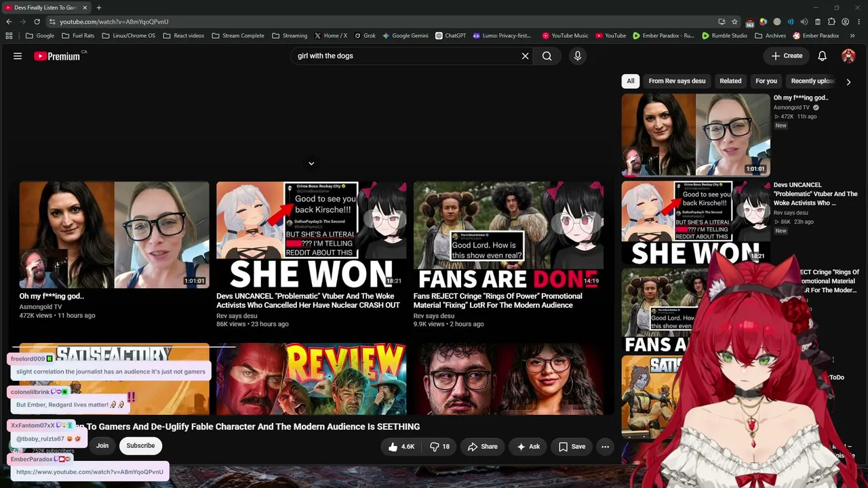Share the current video
The image size is (868, 488).
click(483, 447)
